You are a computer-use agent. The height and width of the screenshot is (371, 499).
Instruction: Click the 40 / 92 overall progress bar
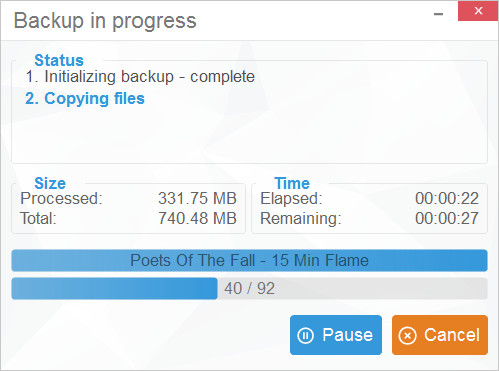coord(249,288)
